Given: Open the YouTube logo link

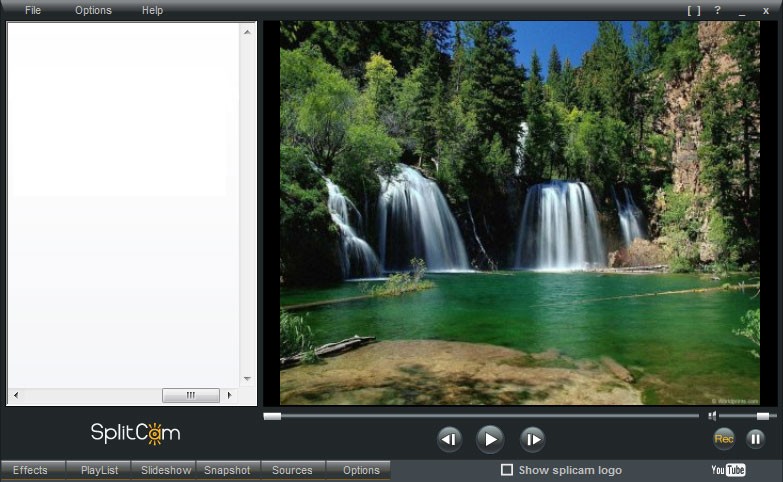Looking at the screenshot, I should tap(728, 470).
